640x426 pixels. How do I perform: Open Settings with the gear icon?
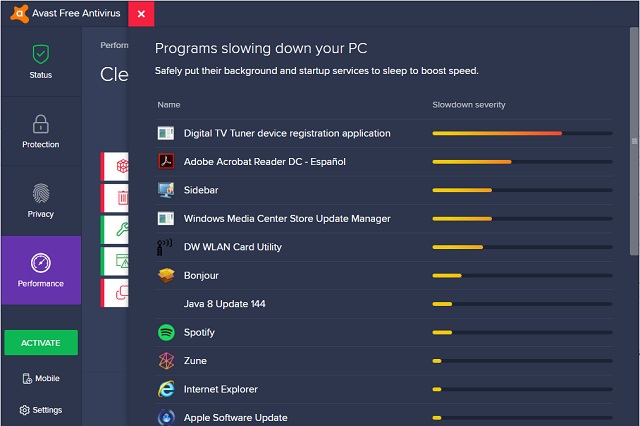coord(41,410)
